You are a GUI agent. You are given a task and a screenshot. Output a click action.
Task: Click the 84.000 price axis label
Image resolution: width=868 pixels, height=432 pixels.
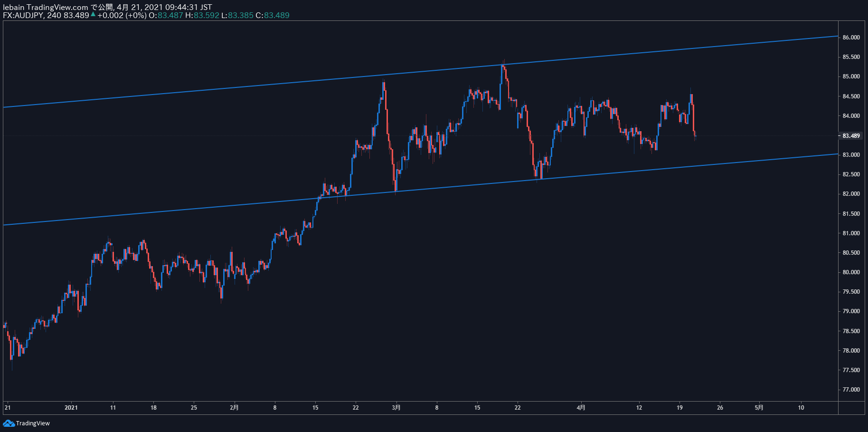tap(851, 115)
